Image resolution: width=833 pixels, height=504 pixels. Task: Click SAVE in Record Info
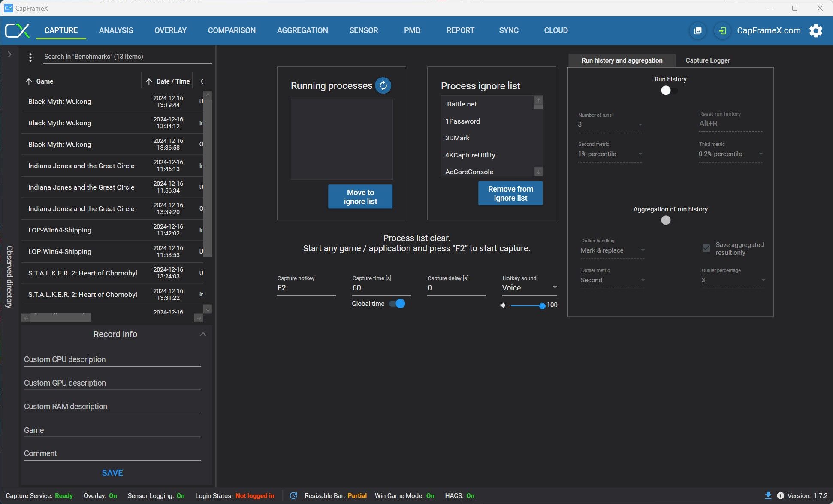pyautogui.click(x=112, y=473)
